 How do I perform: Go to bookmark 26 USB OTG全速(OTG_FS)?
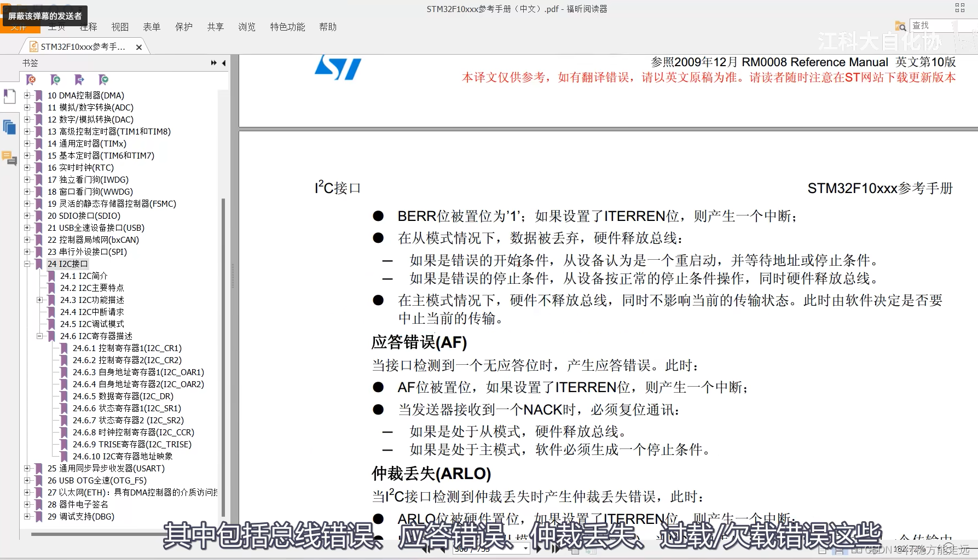point(97,480)
